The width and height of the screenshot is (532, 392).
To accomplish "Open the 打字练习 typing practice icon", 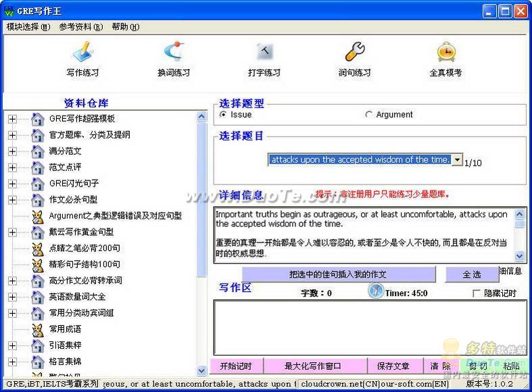I will point(264,52).
